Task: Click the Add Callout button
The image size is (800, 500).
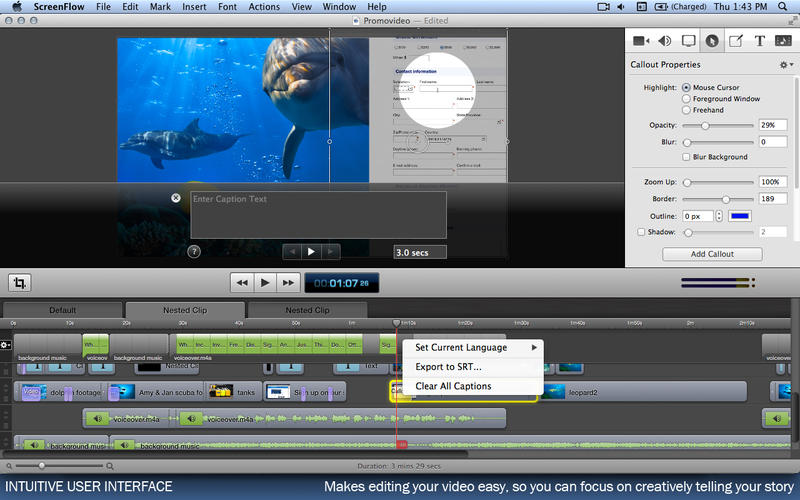Action: tap(712, 254)
